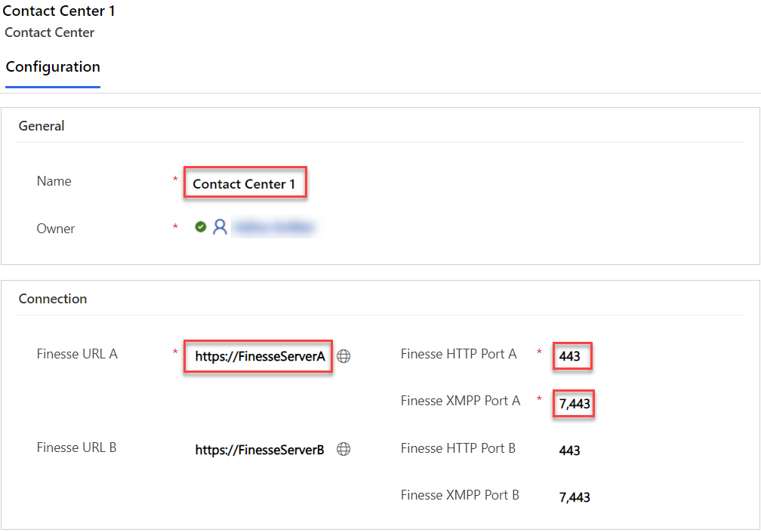Image resolution: width=761 pixels, height=532 pixels.
Task: Open the Configuration tab
Action: [x=53, y=67]
